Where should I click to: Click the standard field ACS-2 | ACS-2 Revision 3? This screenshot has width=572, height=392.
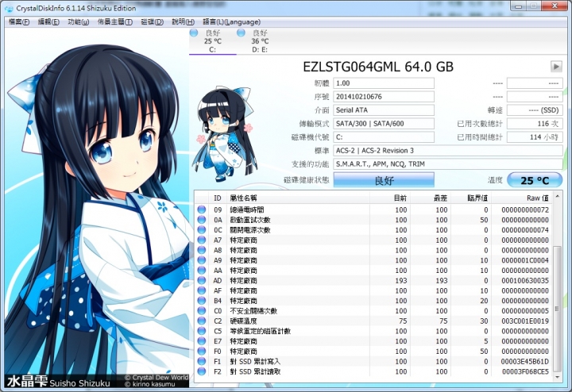448,151
